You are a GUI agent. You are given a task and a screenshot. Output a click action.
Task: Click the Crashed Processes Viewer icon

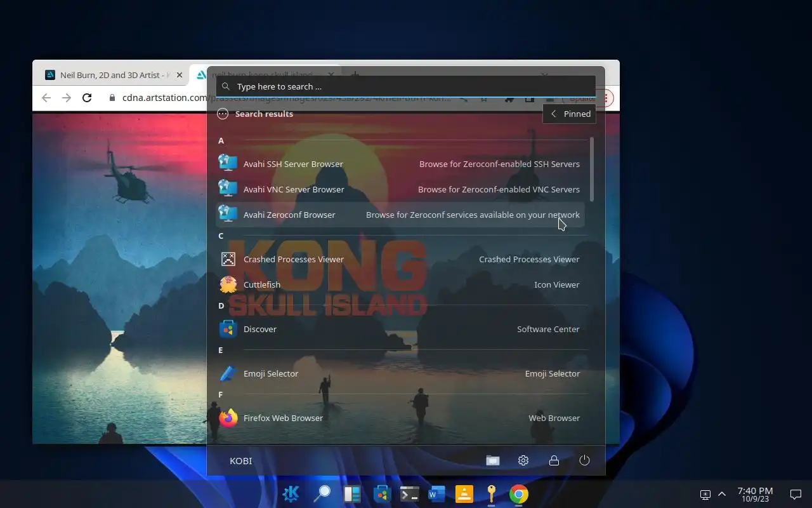pyautogui.click(x=228, y=258)
